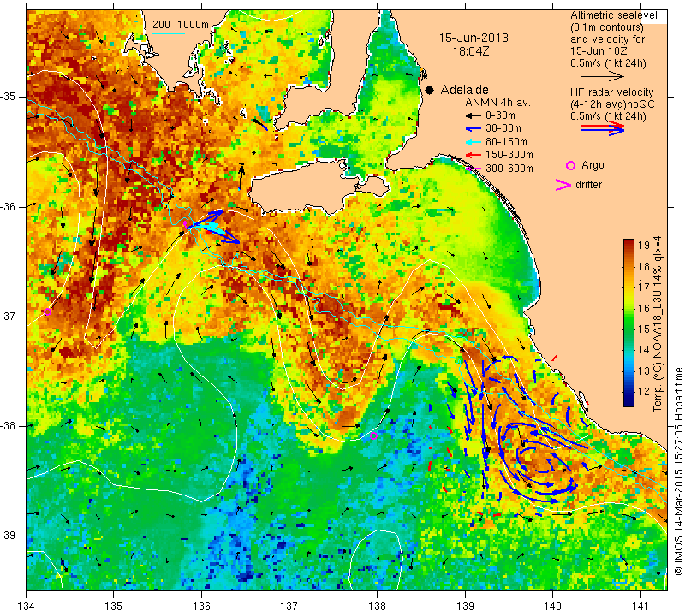Click the red-blue HF radar scale arrows
The height and width of the screenshot is (616, 685).
point(602,128)
